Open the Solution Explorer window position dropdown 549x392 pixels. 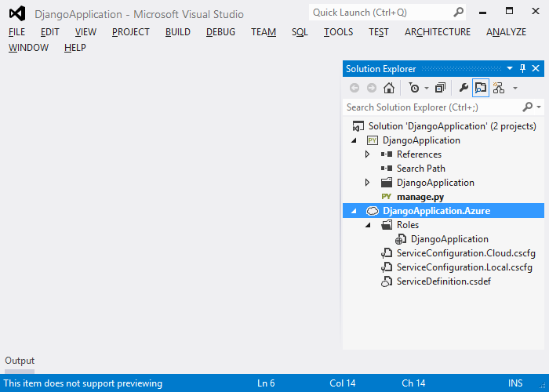pos(510,68)
